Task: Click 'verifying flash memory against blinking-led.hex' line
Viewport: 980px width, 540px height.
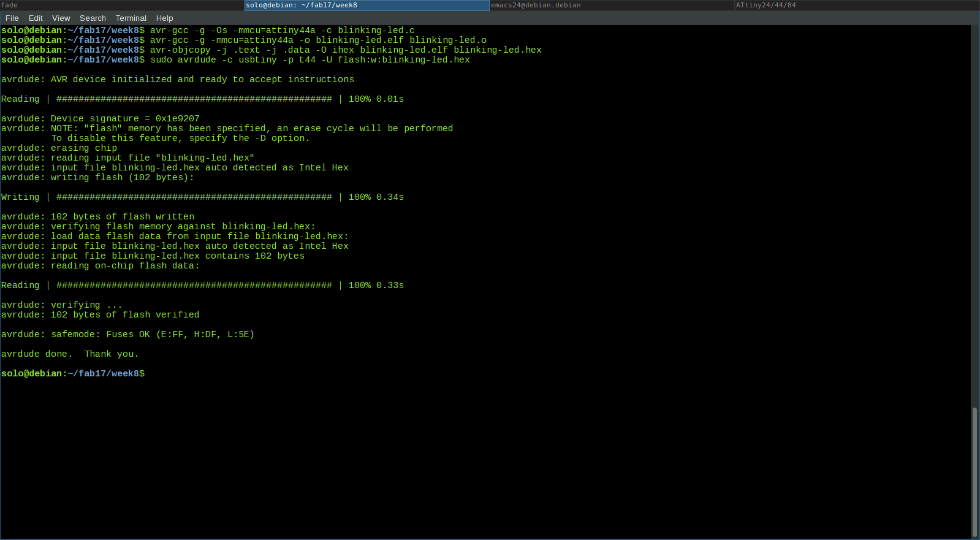Action: [x=158, y=226]
